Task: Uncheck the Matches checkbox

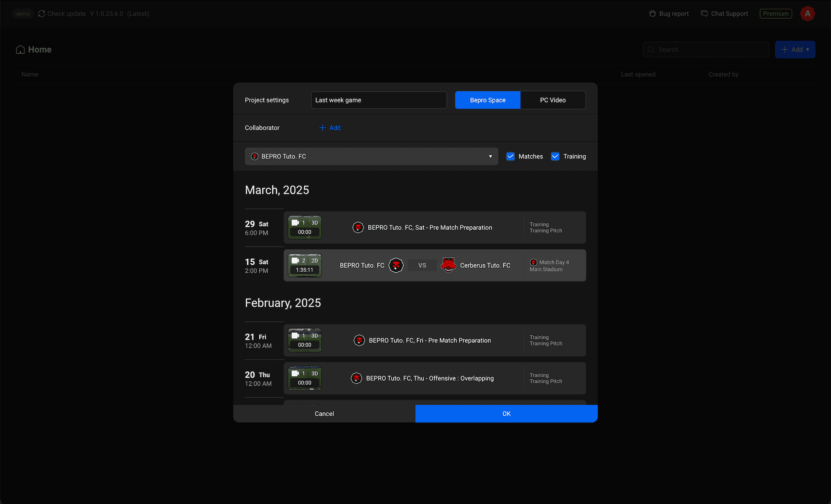Action: click(x=511, y=157)
